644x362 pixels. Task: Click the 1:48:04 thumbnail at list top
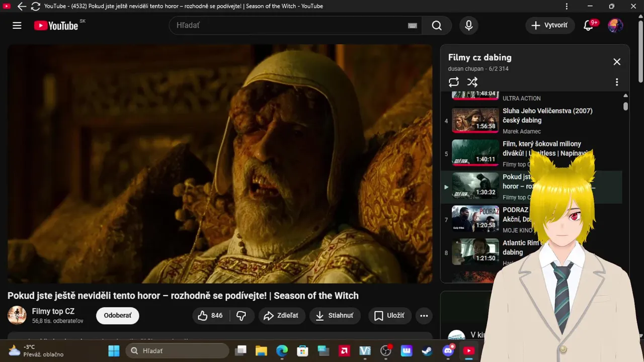pyautogui.click(x=475, y=95)
